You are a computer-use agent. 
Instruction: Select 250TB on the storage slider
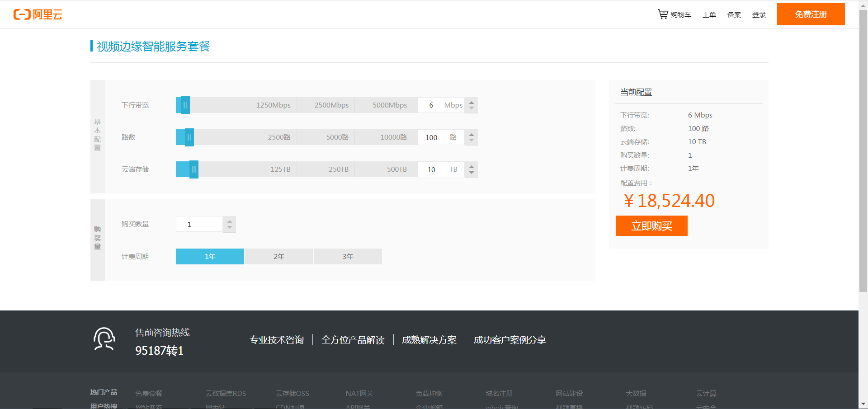[339, 169]
